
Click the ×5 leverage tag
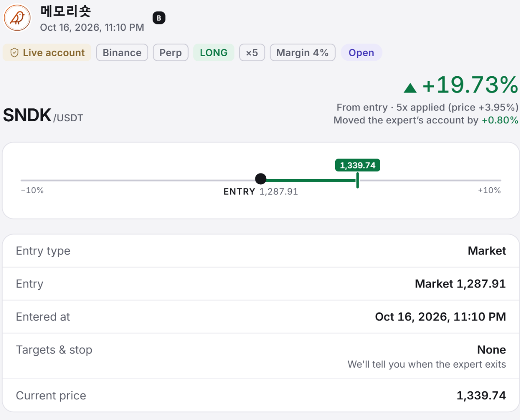pyautogui.click(x=252, y=53)
